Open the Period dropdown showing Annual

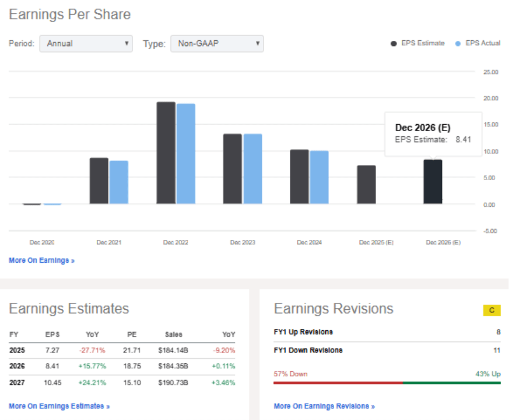(x=85, y=43)
